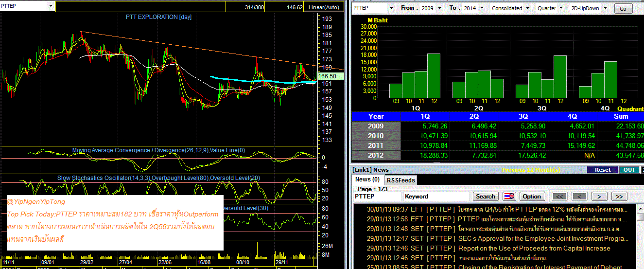The width and height of the screenshot is (644, 269).
Task: Select the 18,288.33 cell for 2012 1Q
Action: tap(425, 155)
